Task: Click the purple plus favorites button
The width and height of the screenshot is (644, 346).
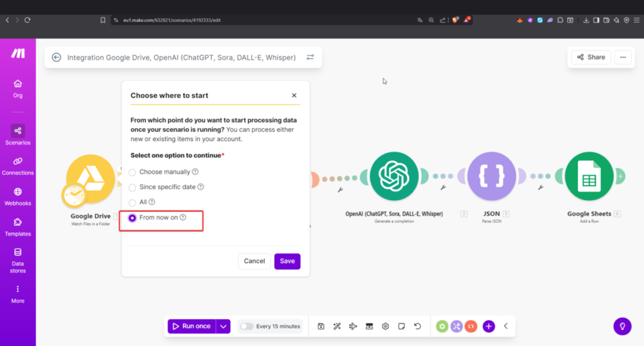Action: click(x=489, y=326)
